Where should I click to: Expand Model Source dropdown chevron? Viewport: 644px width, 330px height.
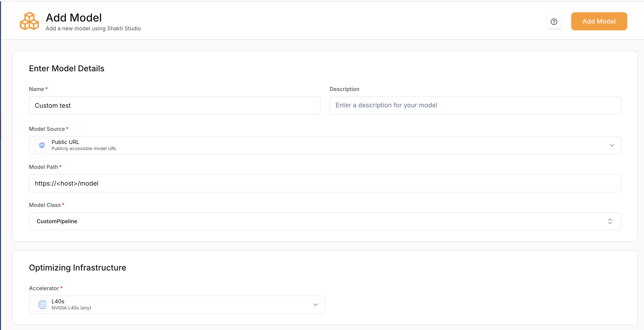[x=611, y=145]
